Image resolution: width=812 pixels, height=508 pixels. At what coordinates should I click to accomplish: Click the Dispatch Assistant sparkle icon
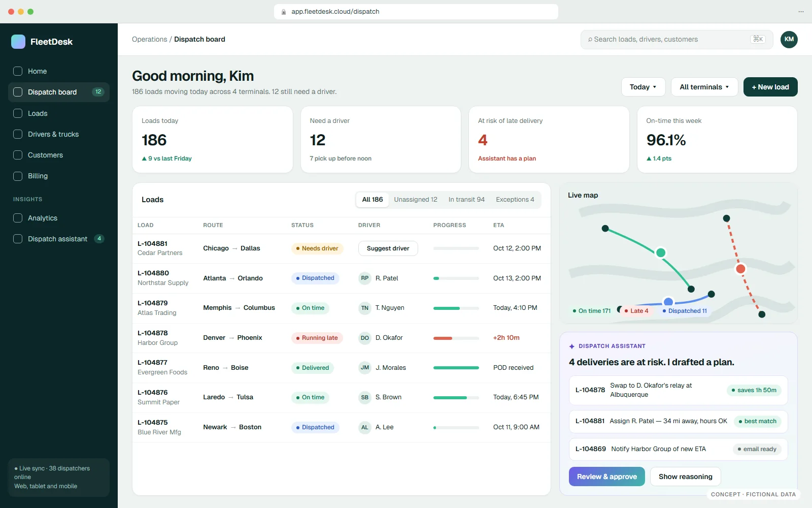[x=572, y=346]
